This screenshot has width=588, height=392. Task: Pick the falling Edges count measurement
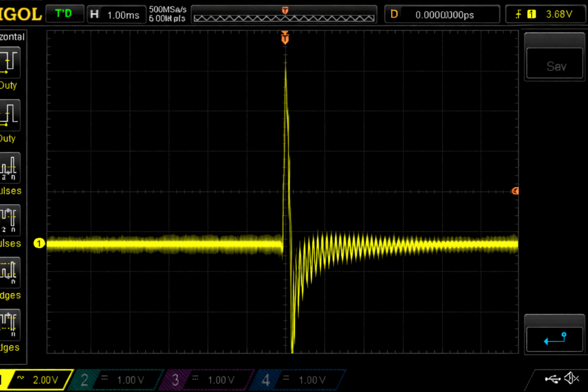10,325
